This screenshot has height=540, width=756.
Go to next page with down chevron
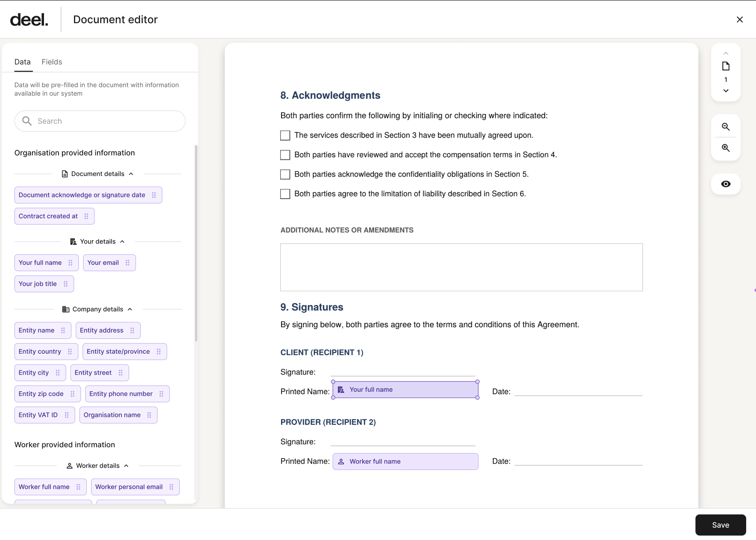725,91
